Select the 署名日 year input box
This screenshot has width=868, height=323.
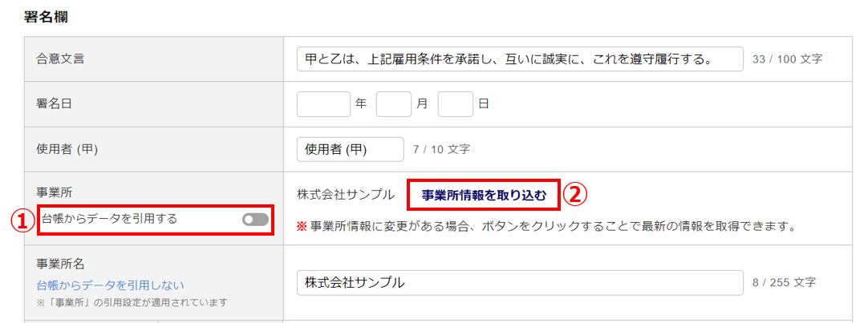[324, 104]
